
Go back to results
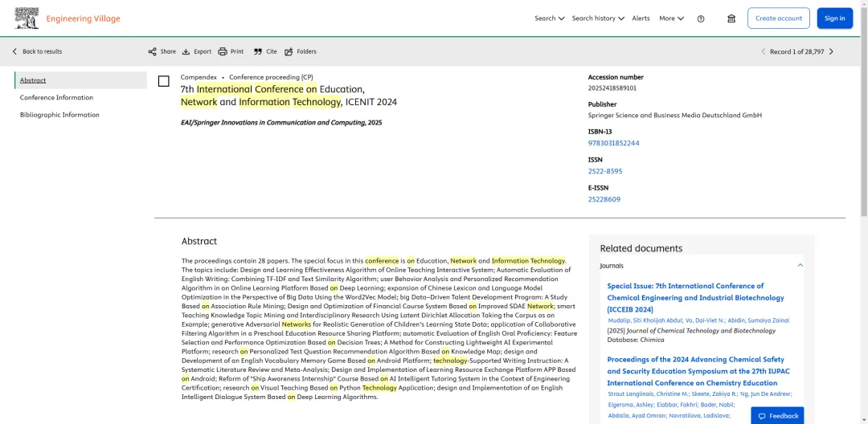[x=37, y=51]
